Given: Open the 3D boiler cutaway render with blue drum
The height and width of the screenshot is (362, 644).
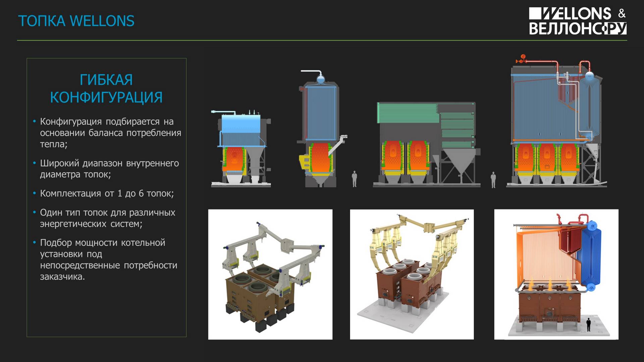Looking at the screenshot, I should 556,275.
